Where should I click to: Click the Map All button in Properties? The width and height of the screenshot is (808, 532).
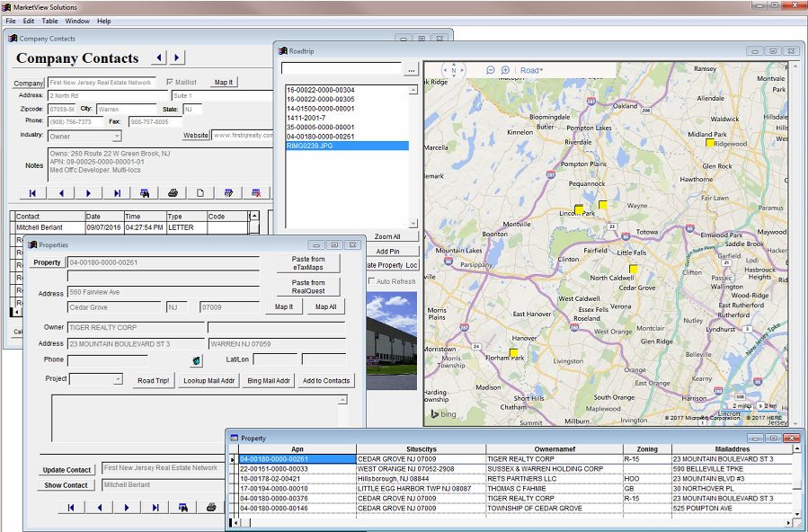click(x=325, y=307)
